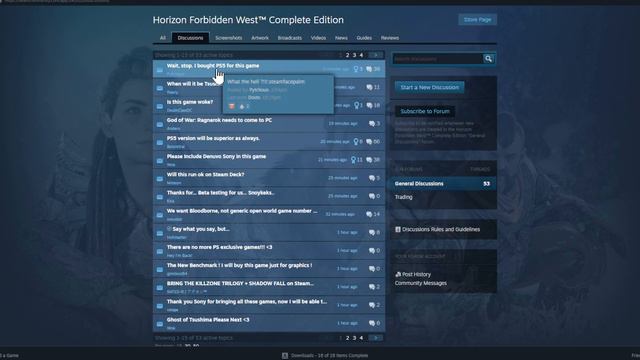Click awards ribbon on 'PS5 version will be superior' row

[356, 142]
